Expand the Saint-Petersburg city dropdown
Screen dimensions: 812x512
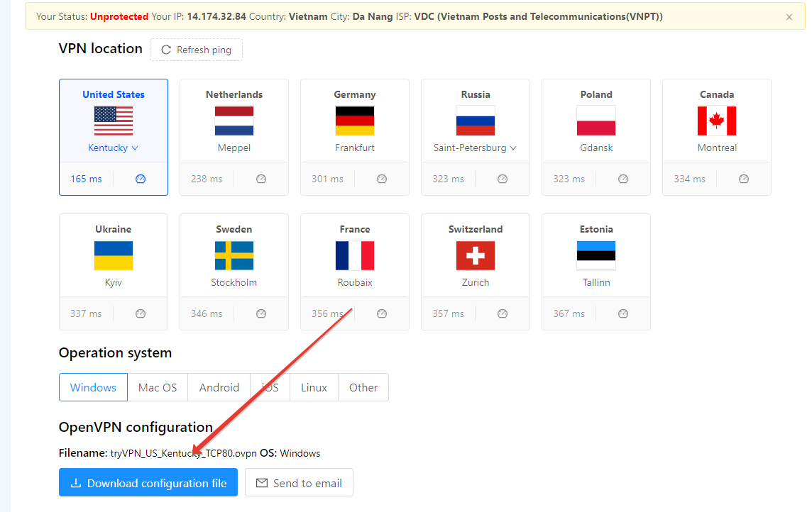[x=476, y=148]
